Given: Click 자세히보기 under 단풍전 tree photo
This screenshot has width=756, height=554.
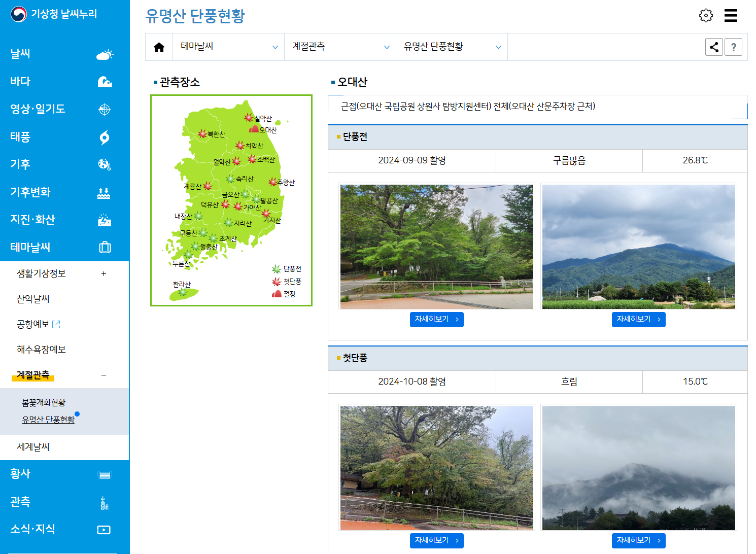Looking at the screenshot, I should tap(436, 320).
